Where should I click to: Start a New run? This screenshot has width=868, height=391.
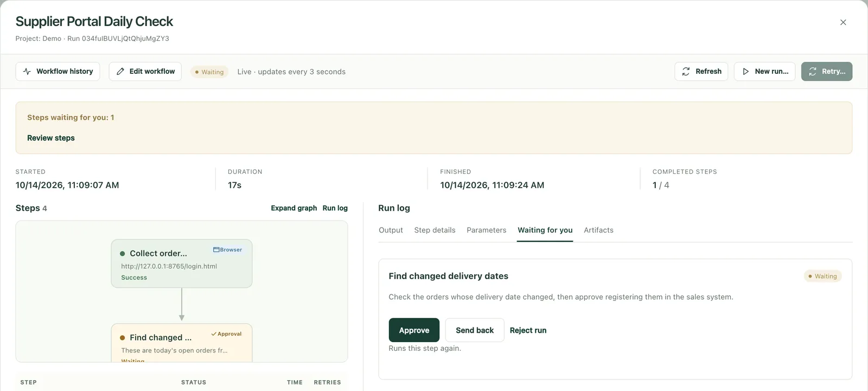[764, 71]
